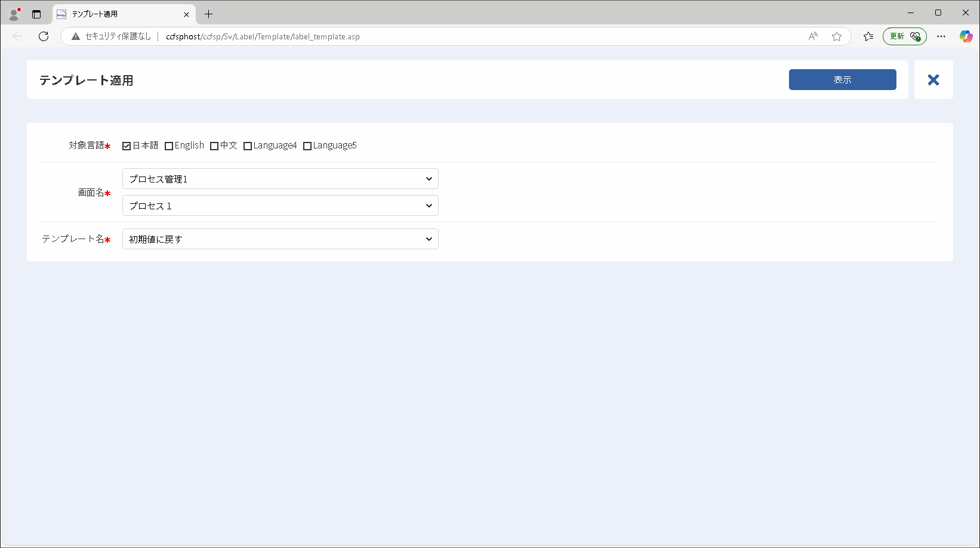Image resolution: width=980 pixels, height=548 pixels.
Task: Click the browser back arrow
Action: (17, 36)
